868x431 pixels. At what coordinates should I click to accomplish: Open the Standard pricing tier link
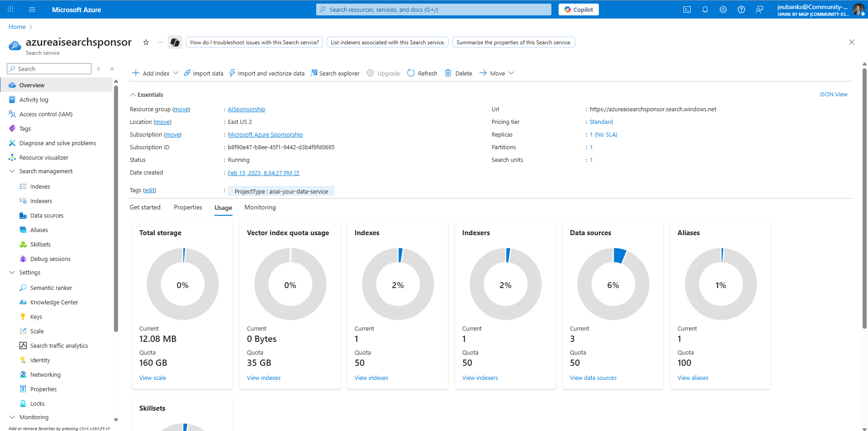(x=601, y=122)
